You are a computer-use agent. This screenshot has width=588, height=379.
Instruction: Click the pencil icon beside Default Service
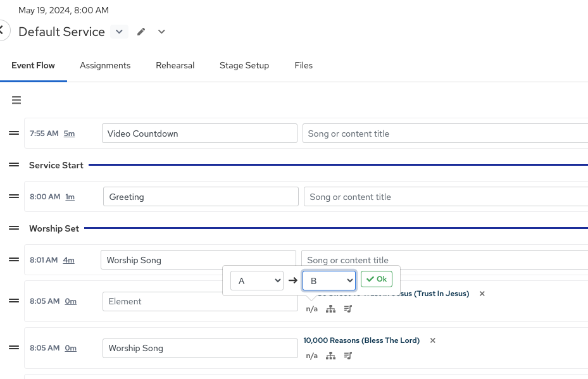coord(141,32)
